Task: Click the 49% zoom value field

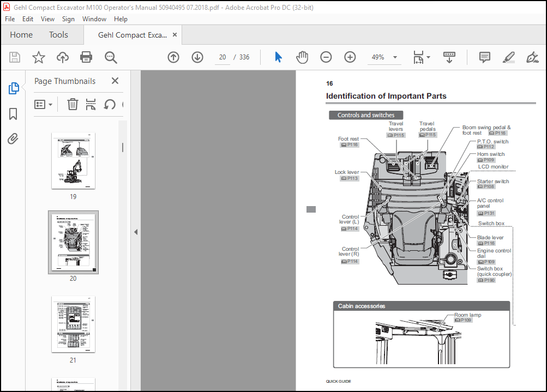Action: (x=378, y=57)
